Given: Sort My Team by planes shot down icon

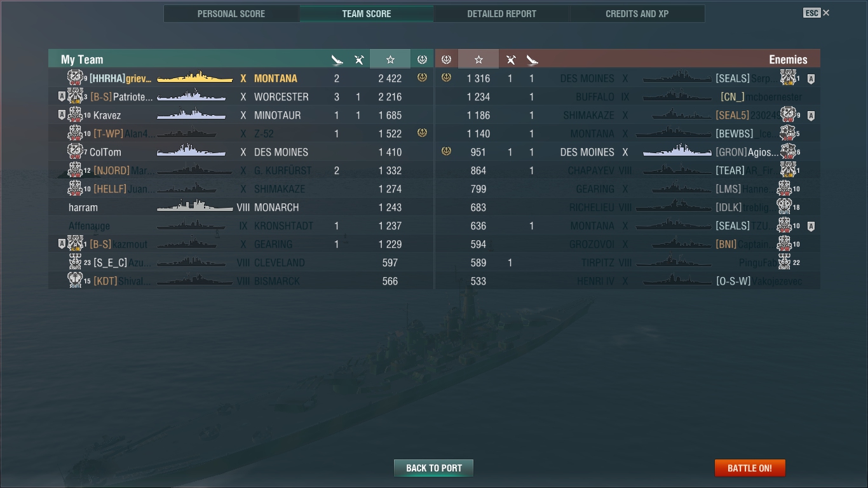Looking at the screenshot, I should (x=359, y=60).
